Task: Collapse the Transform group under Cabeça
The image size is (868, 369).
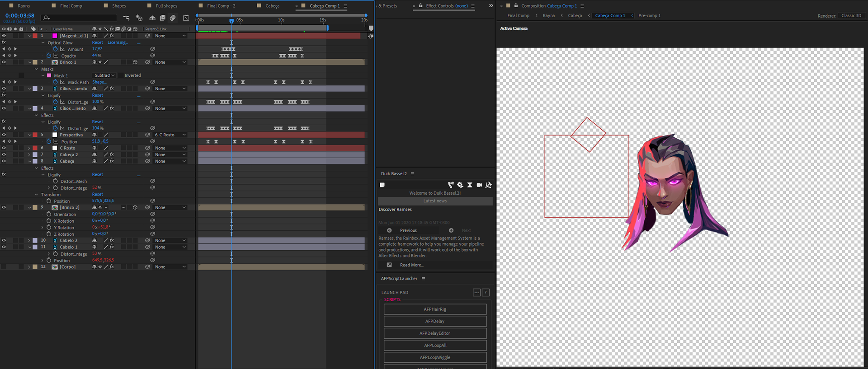Action: pos(37,195)
